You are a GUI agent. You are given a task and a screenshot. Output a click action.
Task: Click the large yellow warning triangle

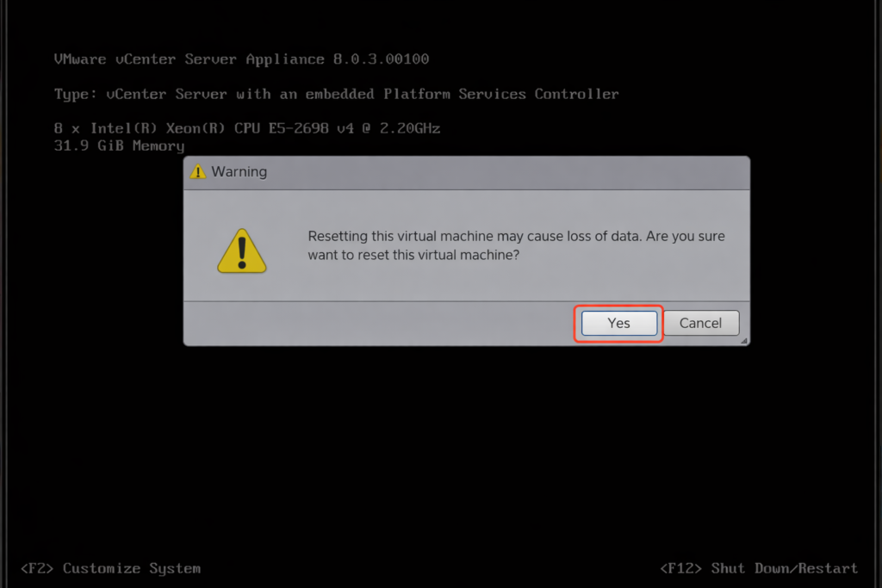242,251
